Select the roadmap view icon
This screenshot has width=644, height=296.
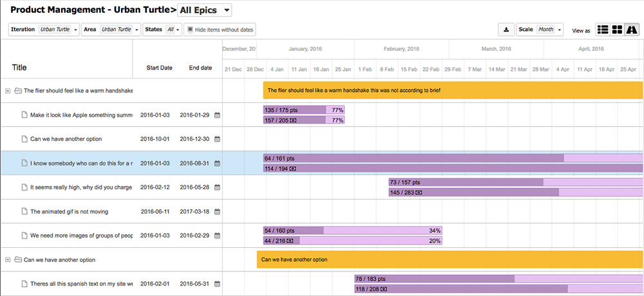pos(631,30)
